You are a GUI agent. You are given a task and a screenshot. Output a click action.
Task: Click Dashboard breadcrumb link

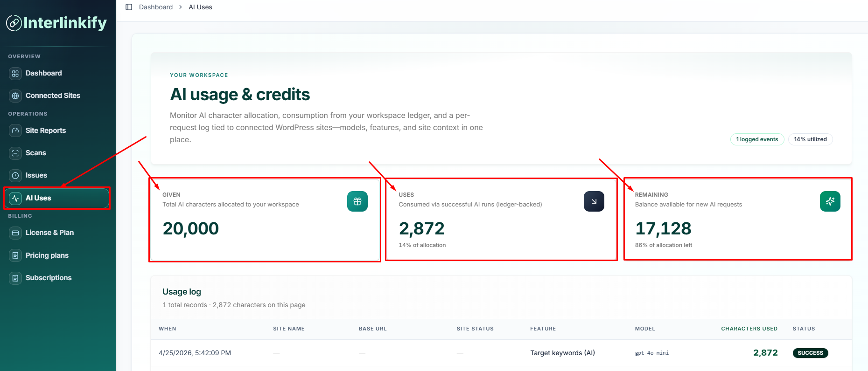156,7
